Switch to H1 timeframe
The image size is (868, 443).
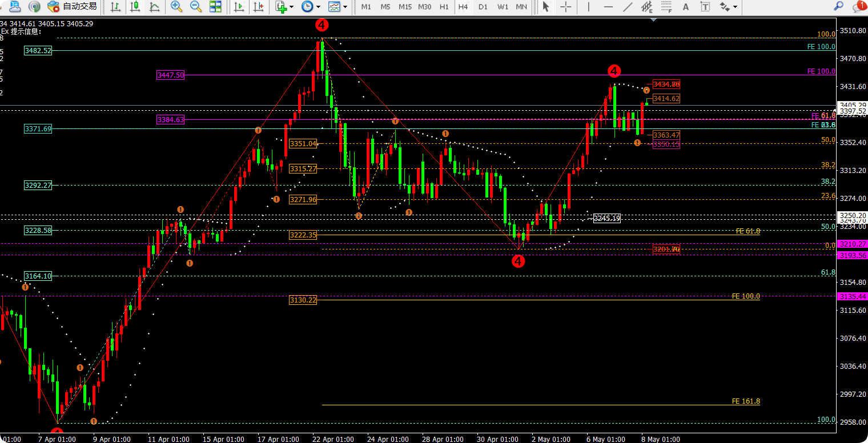pyautogui.click(x=444, y=7)
